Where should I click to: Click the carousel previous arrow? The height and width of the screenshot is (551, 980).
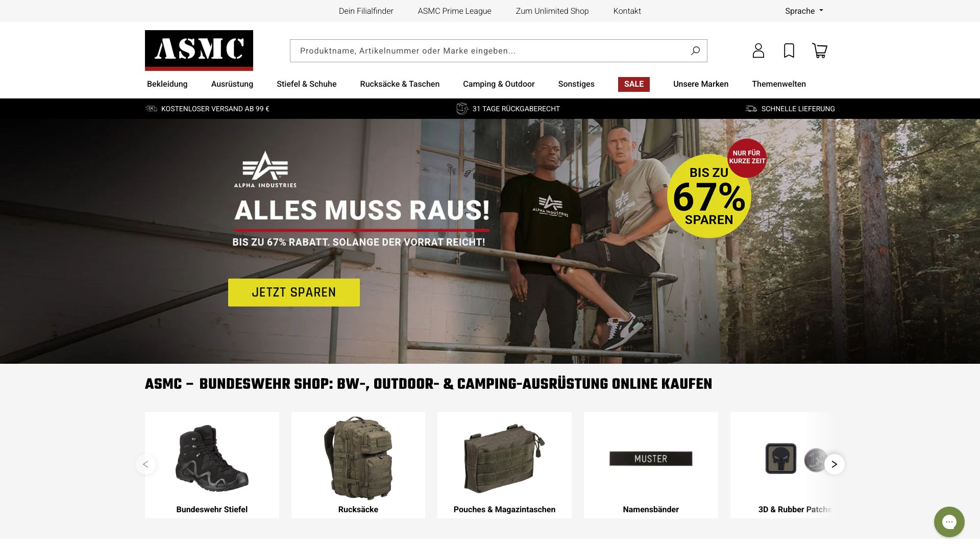pos(145,464)
